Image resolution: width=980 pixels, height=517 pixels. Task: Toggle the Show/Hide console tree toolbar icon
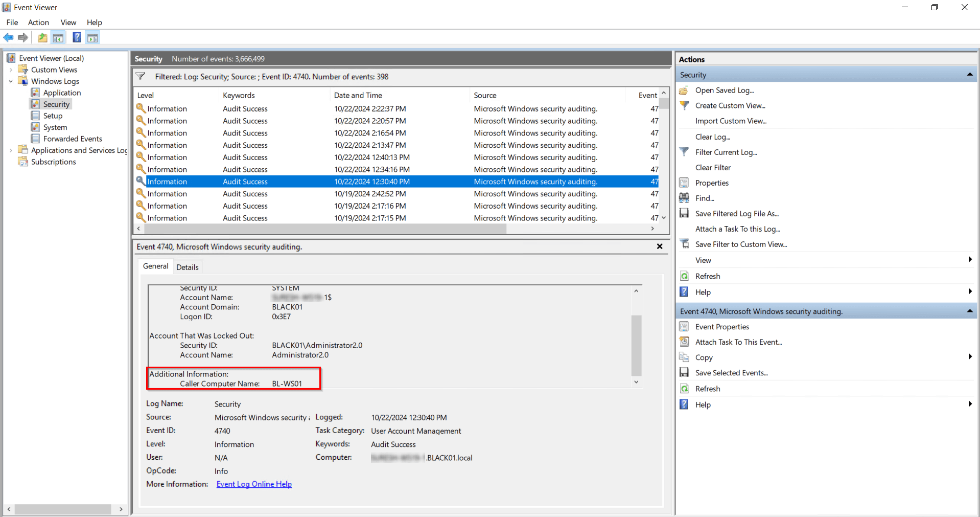pyautogui.click(x=58, y=37)
